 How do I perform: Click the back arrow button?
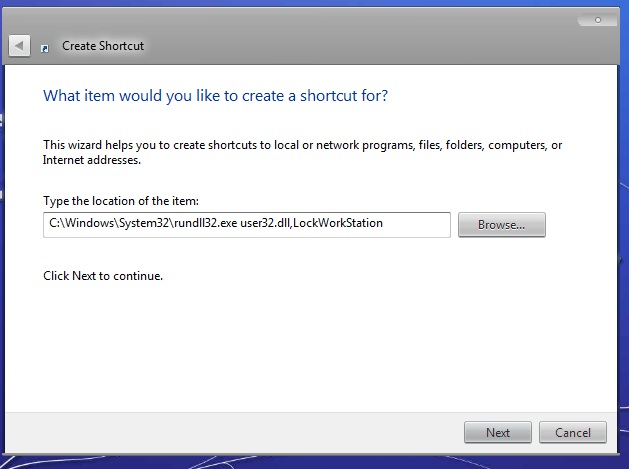pos(18,46)
